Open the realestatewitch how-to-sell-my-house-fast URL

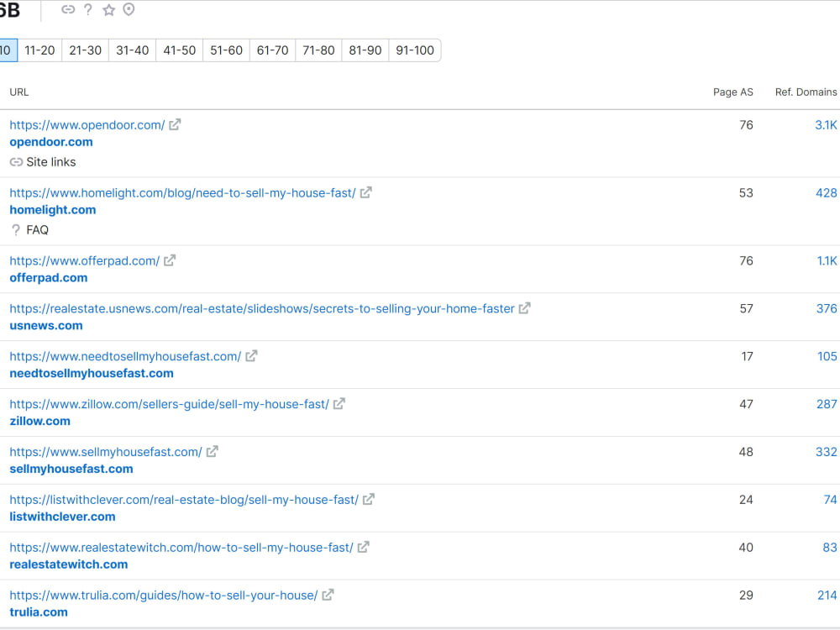[181, 548]
